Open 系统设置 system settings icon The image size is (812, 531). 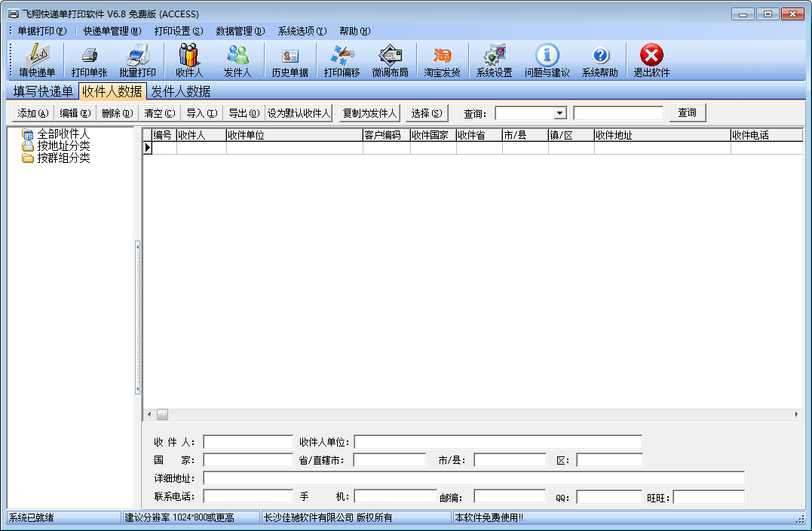[x=494, y=60]
